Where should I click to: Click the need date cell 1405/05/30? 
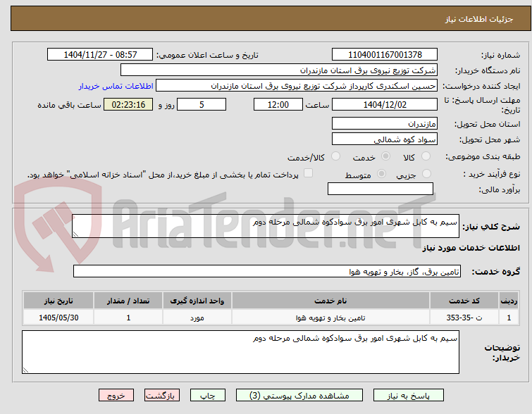pos(58,318)
